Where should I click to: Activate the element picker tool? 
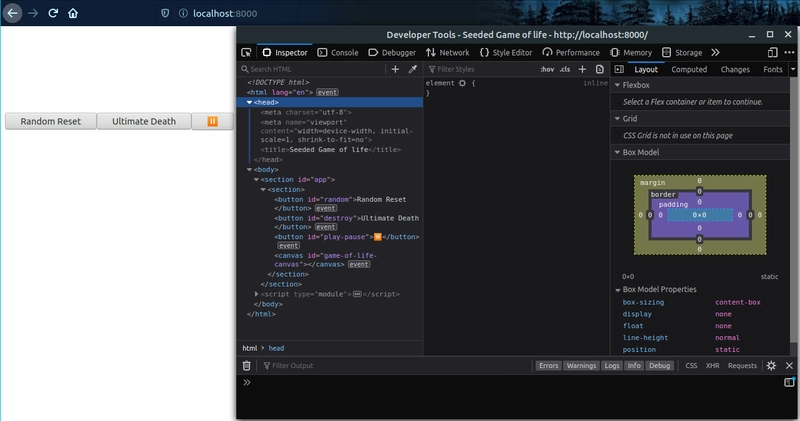pos(246,52)
